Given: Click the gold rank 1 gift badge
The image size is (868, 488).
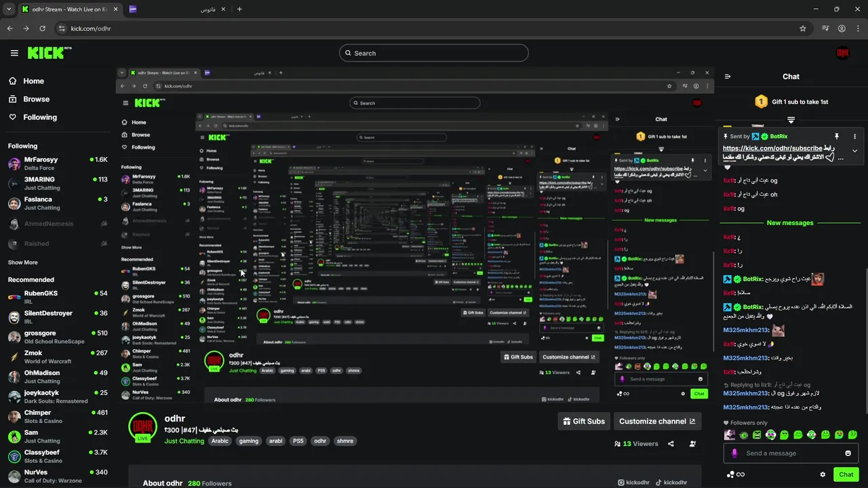Looking at the screenshot, I should [x=761, y=102].
